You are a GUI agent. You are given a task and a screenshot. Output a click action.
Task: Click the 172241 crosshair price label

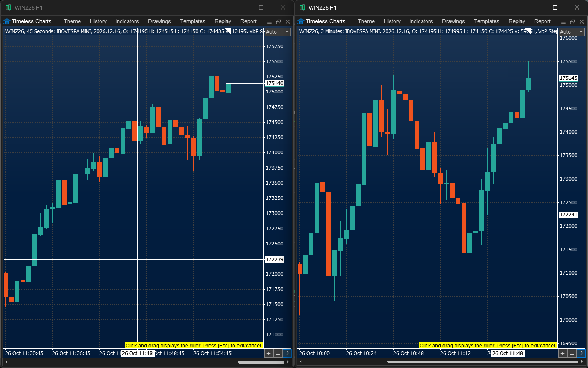[x=569, y=215]
